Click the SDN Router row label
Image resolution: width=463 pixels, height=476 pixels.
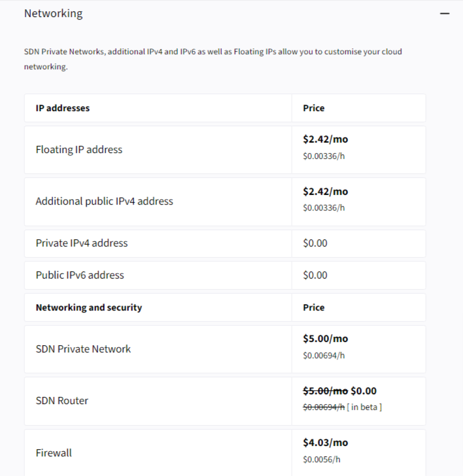tap(62, 401)
